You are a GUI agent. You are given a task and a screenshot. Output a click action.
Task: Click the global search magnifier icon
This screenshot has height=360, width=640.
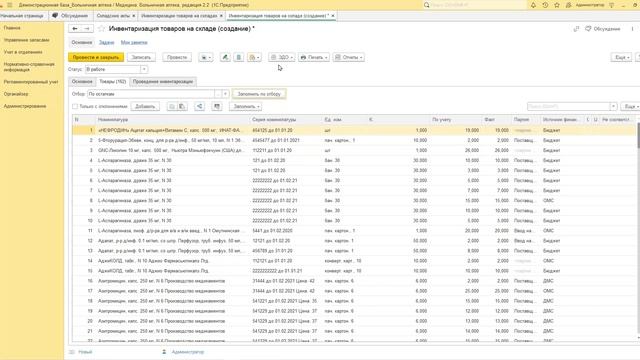tap(427, 5)
